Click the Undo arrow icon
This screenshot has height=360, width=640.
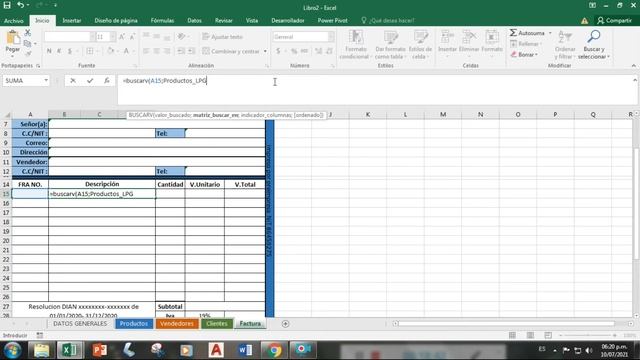(20, 5)
